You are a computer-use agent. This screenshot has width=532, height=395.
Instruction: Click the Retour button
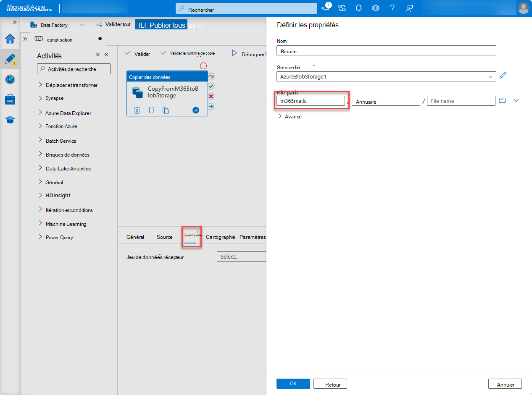[330, 383]
